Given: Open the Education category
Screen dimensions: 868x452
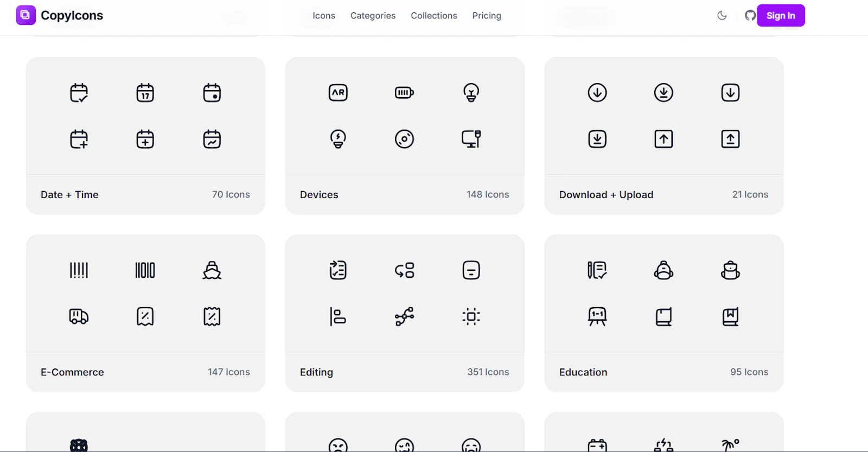Looking at the screenshot, I should pyautogui.click(x=583, y=372).
